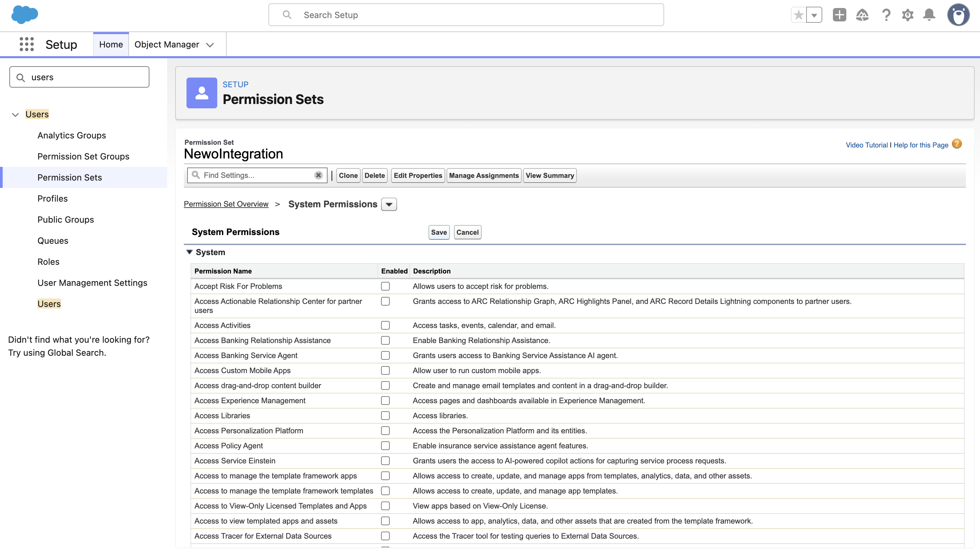Viewport: 980px width, 555px height.
Task: Open Roles in sidebar
Action: [48, 262]
